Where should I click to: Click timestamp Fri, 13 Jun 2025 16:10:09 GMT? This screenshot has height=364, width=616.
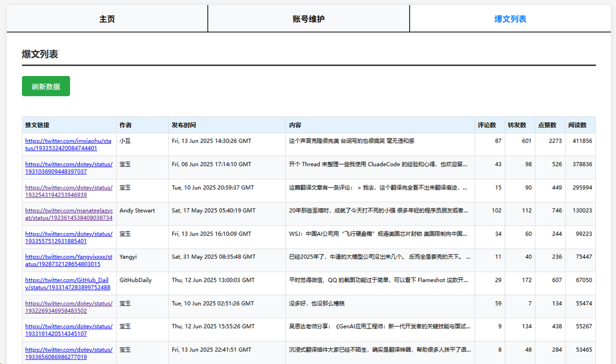(x=211, y=234)
